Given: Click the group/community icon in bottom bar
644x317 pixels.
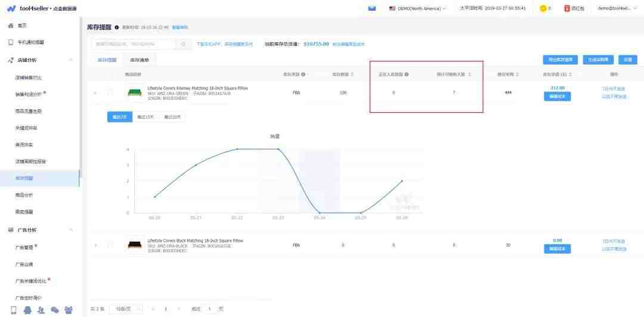Looking at the screenshot, I should pos(69,310).
